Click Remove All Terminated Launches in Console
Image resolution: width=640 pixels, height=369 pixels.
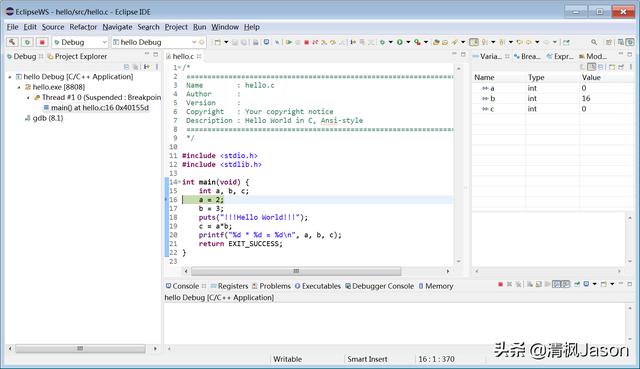pos(518,284)
